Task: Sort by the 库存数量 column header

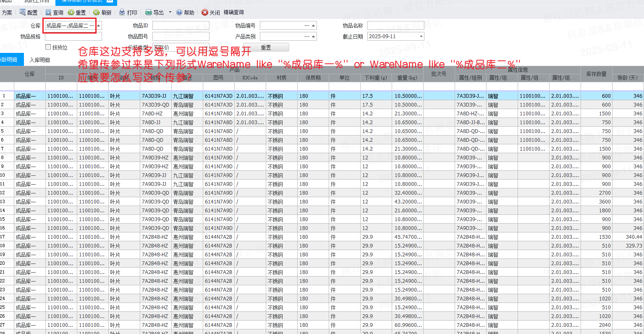Action: 596,74
